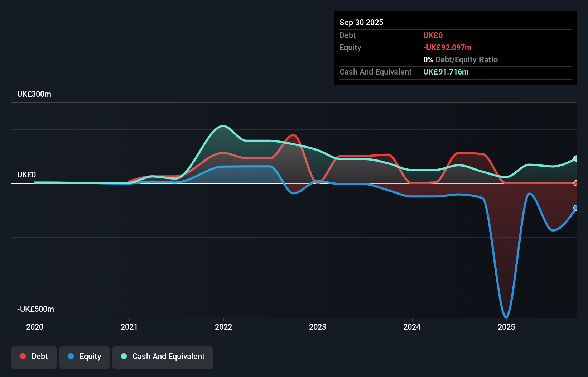The height and width of the screenshot is (377, 588).
Task: Click the UK£0 y-axis label
Action: 26,175
